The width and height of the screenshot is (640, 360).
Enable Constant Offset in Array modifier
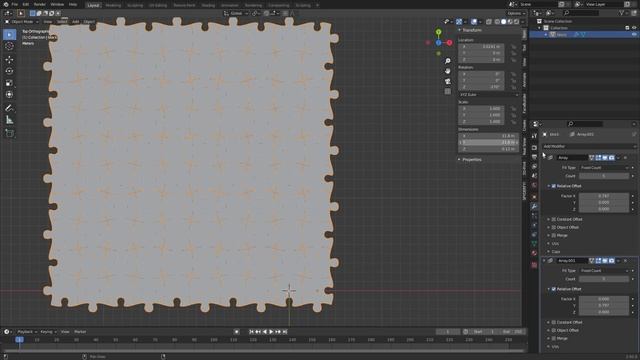click(x=554, y=219)
